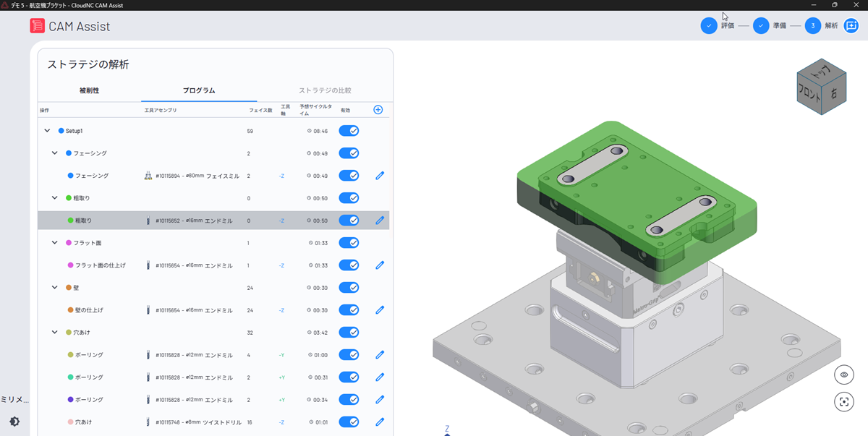Switch to the 被削性 tab

89,91
